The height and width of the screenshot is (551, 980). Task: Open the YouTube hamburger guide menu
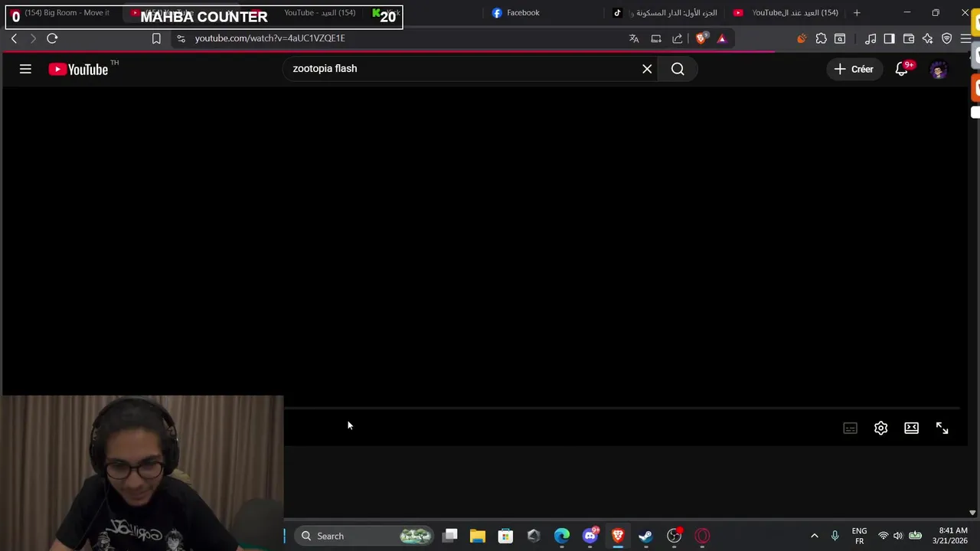point(25,69)
